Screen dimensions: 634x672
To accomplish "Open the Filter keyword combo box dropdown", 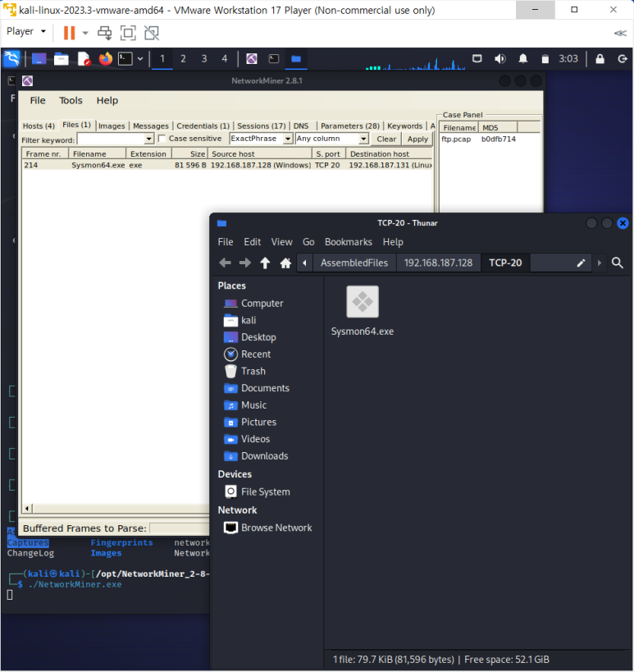I will (148, 139).
